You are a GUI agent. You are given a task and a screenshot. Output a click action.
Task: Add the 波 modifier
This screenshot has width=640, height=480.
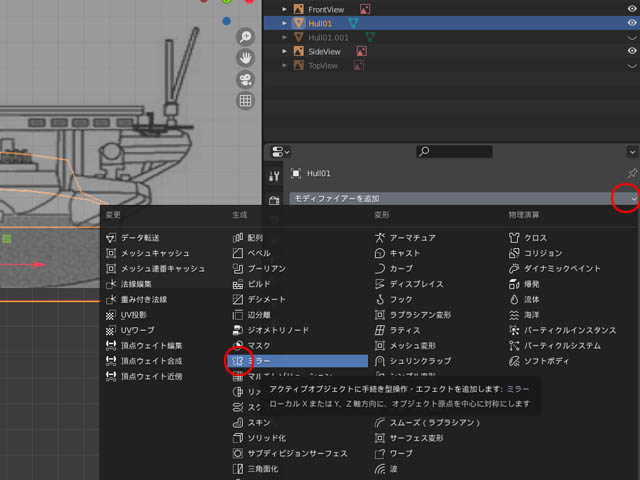coord(386,469)
